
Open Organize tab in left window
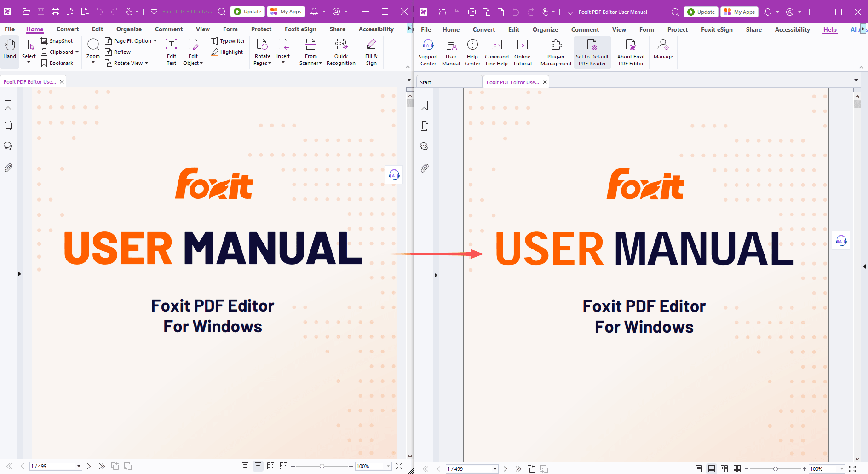(x=129, y=29)
